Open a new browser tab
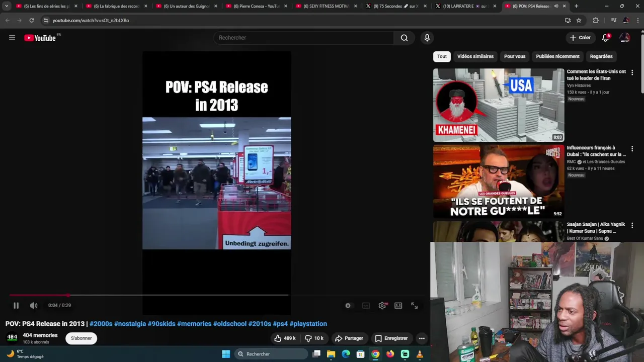Screen dimensions: 644x362 pyautogui.click(x=576, y=6)
